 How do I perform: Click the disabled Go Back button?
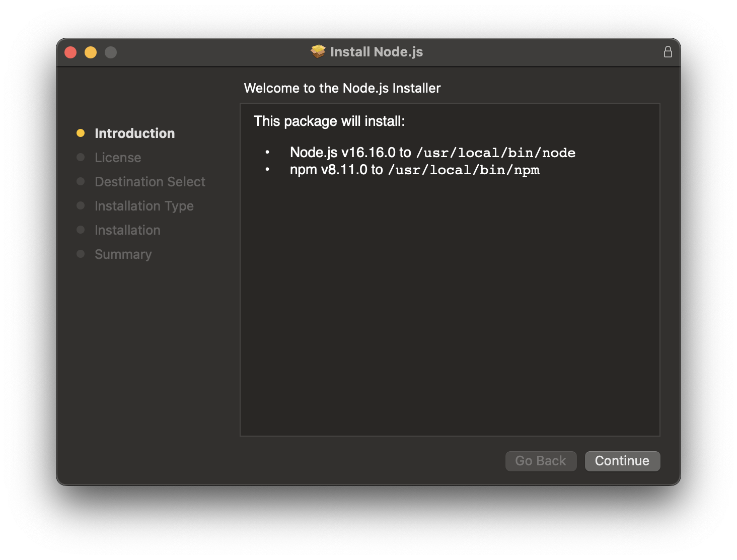[541, 461]
